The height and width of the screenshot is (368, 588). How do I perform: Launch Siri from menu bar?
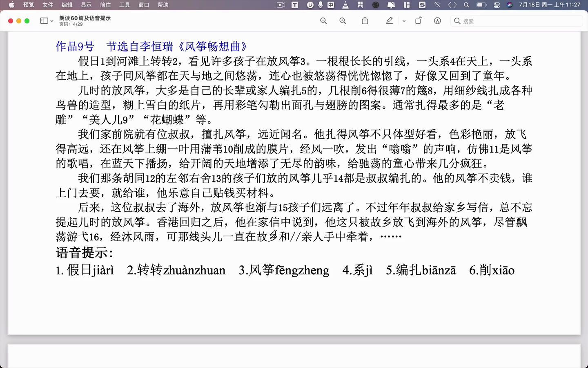[510, 5]
